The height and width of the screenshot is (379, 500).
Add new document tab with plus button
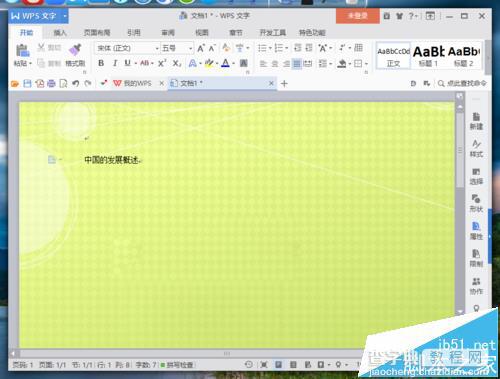tap(284, 84)
